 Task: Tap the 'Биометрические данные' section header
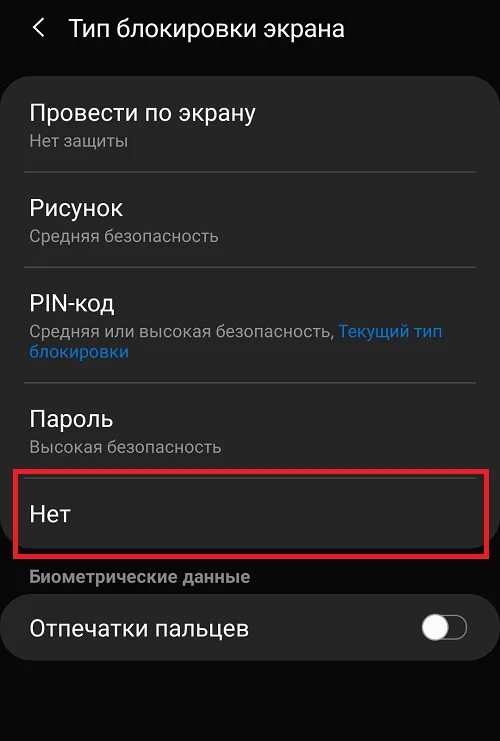tap(139, 577)
